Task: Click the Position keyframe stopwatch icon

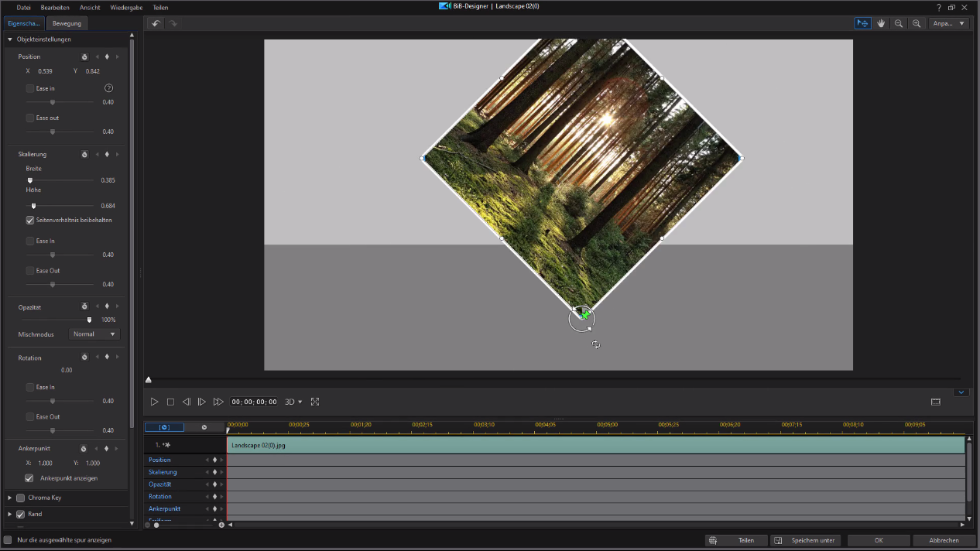Action: pyautogui.click(x=84, y=56)
